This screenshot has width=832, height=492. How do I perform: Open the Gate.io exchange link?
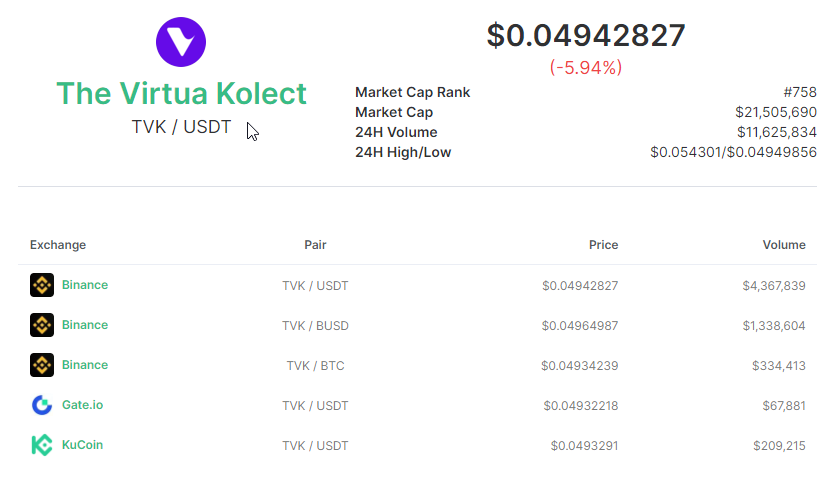tap(82, 405)
